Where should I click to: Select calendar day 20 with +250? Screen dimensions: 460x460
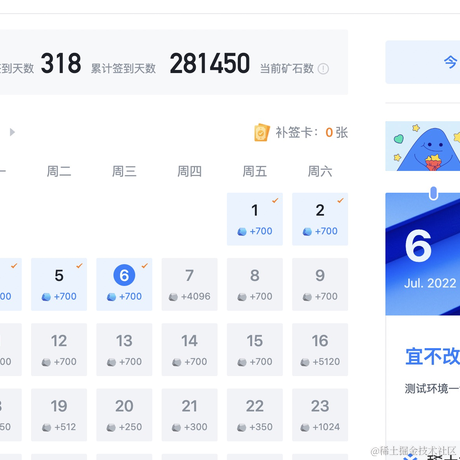124,415
